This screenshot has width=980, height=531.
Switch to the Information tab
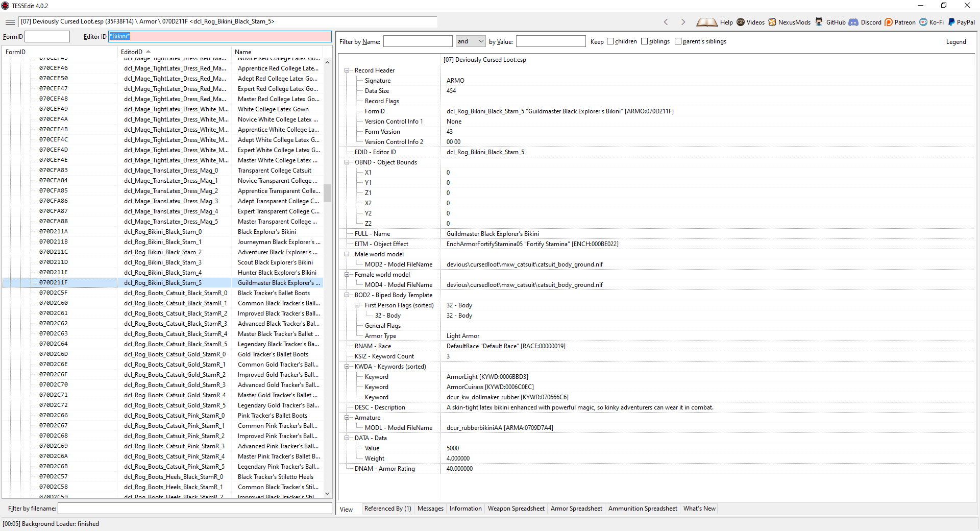[465, 509]
